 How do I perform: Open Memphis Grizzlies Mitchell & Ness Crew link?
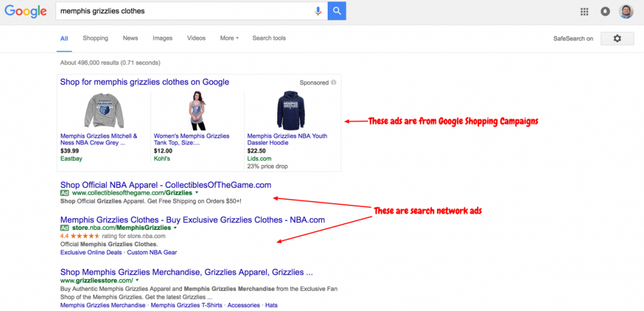(x=99, y=139)
